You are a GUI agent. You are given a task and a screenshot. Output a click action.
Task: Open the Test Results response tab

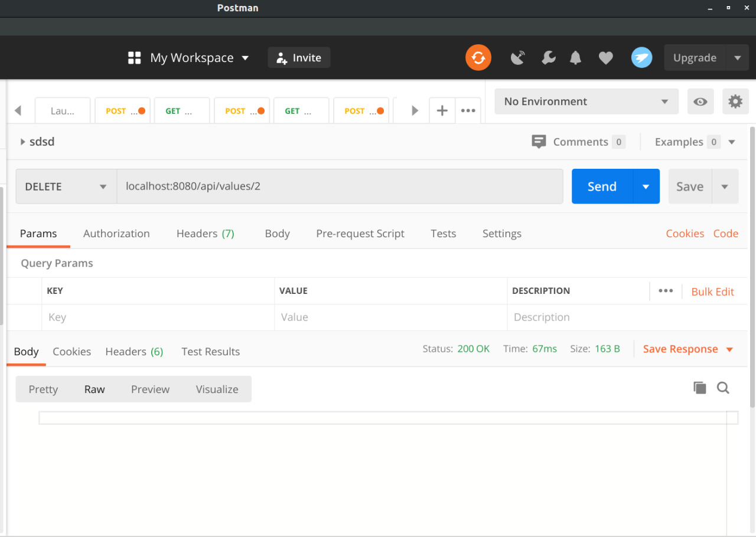click(x=211, y=352)
